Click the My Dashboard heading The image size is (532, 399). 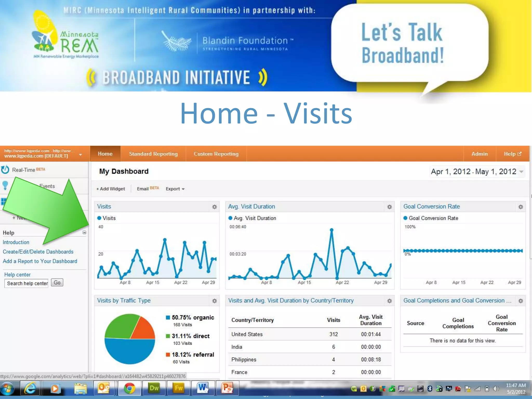(x=124, y=171)
